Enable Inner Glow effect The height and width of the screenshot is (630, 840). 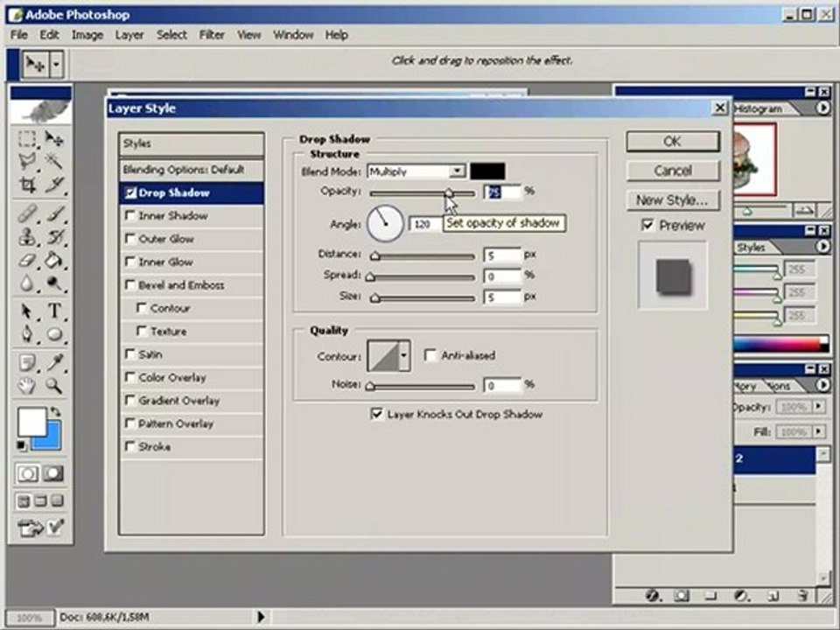pyautogui.click(x=129, y=262)
